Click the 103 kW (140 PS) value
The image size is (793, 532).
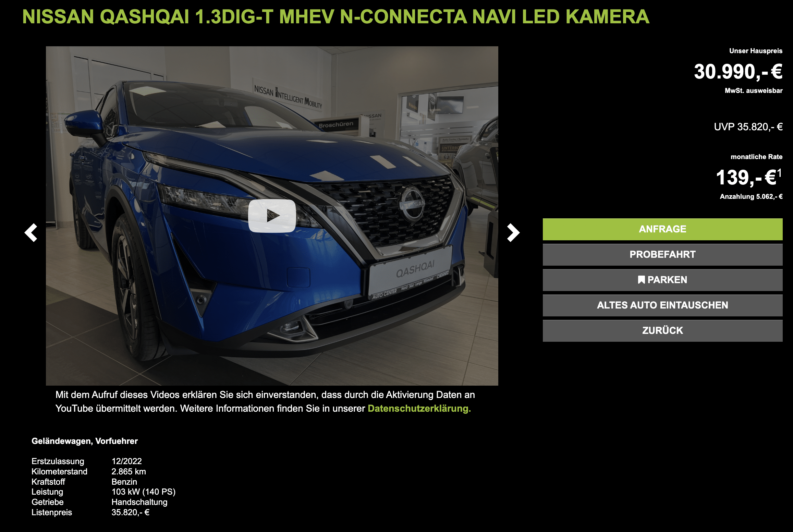(143, 492)
